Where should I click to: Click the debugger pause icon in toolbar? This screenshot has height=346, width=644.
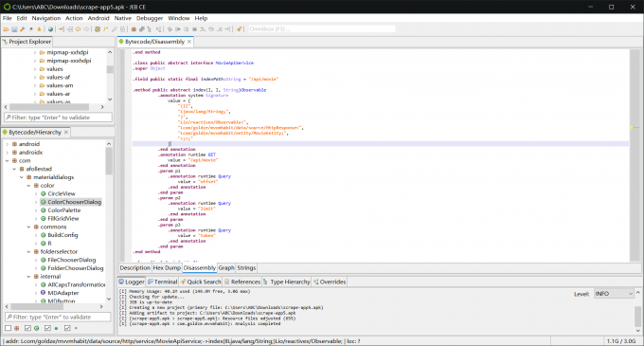(186, 29)
